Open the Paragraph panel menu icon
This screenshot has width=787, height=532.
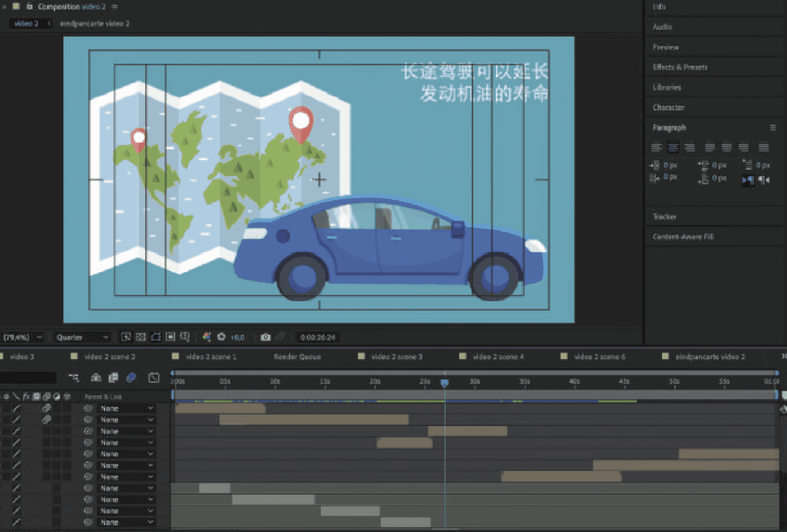[773, 128]
